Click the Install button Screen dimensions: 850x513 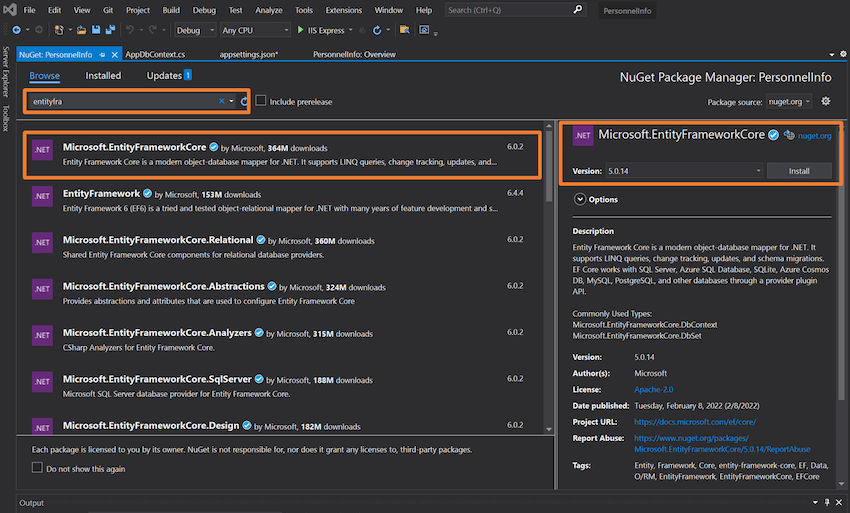[799, 171]
